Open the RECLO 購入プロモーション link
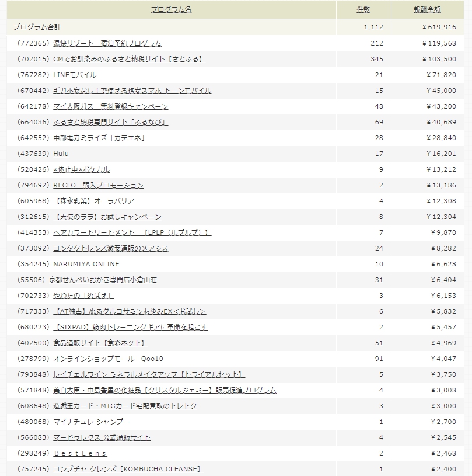This screenshot has width=472, height=476. [x=98, y=186]
